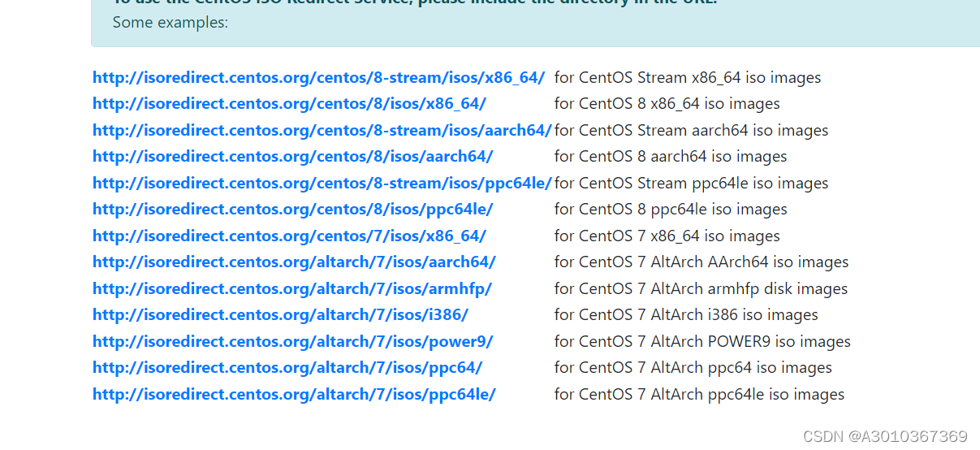
Task: Open the centos/8-stream/isos/aarch64/ link
Action: tap(322, 131)
